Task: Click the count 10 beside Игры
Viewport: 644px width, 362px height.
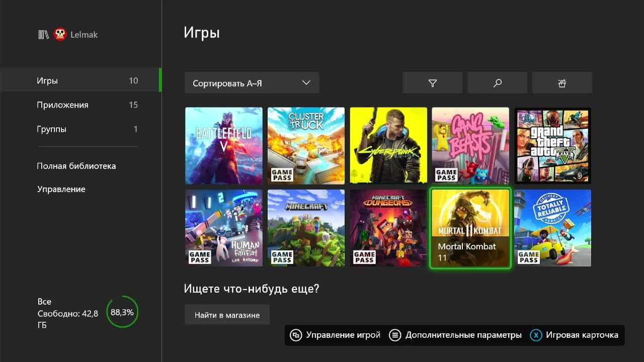Action: coord(133,80)
